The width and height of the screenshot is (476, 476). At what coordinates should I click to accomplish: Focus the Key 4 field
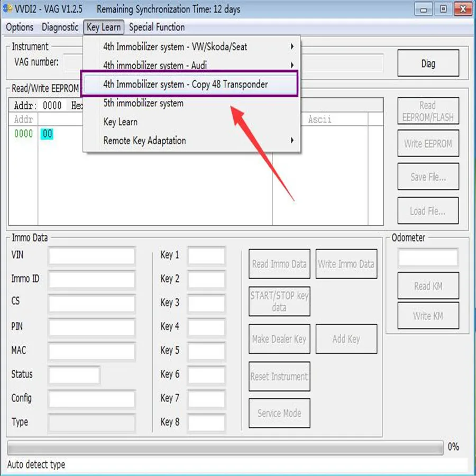[206, 327]
